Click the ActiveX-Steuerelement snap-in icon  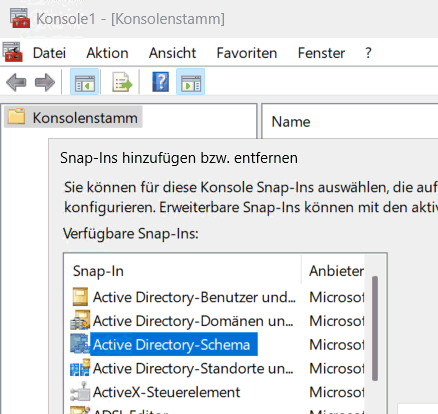click(80, 392)
